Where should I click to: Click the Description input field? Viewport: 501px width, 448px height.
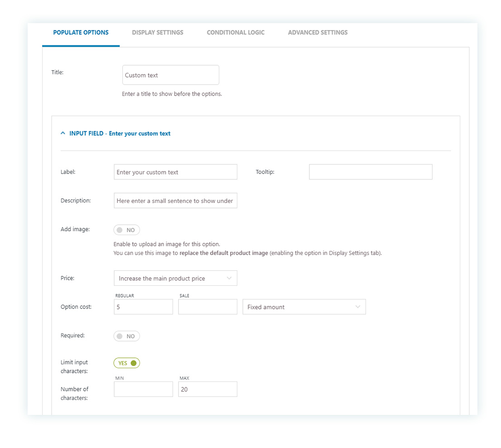(x=175, y=200)
